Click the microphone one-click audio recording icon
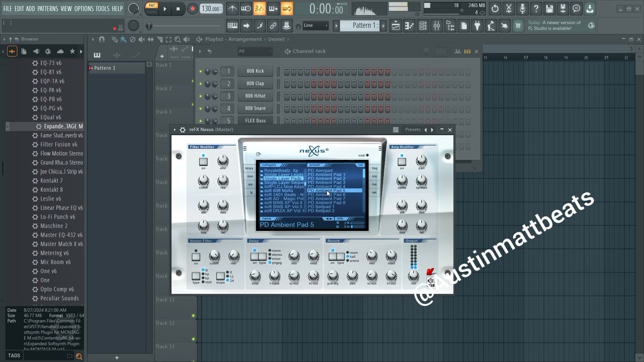This screenshot has height=362, width=644. pos(522,9)
